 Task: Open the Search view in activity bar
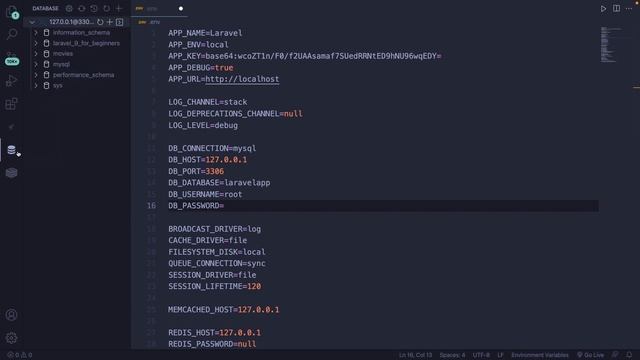pos(12,34)
